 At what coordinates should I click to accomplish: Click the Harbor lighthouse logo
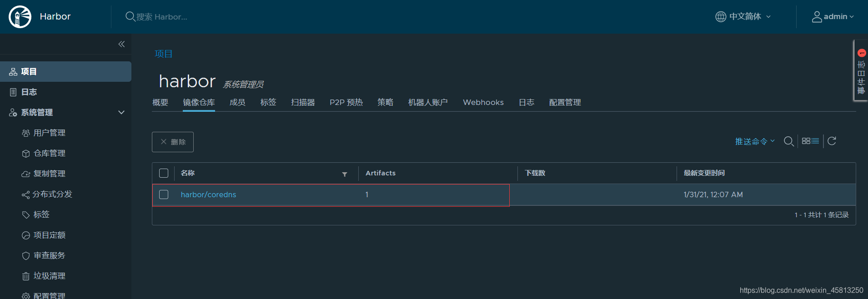coord(20,17)
